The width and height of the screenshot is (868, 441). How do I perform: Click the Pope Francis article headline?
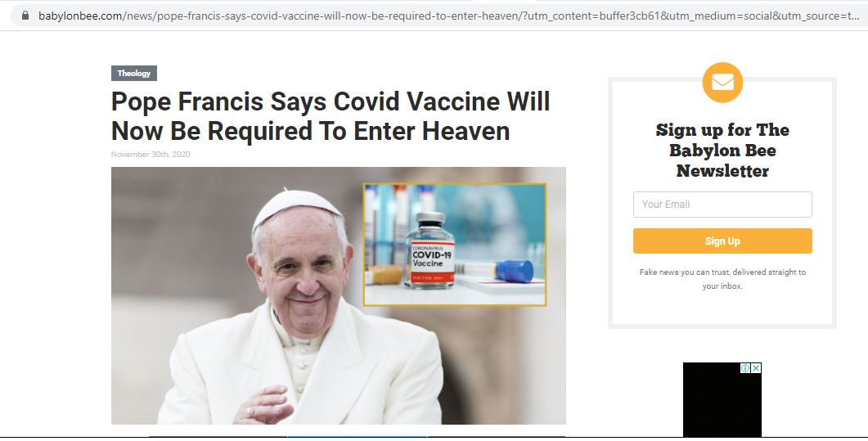click(331, 116)
